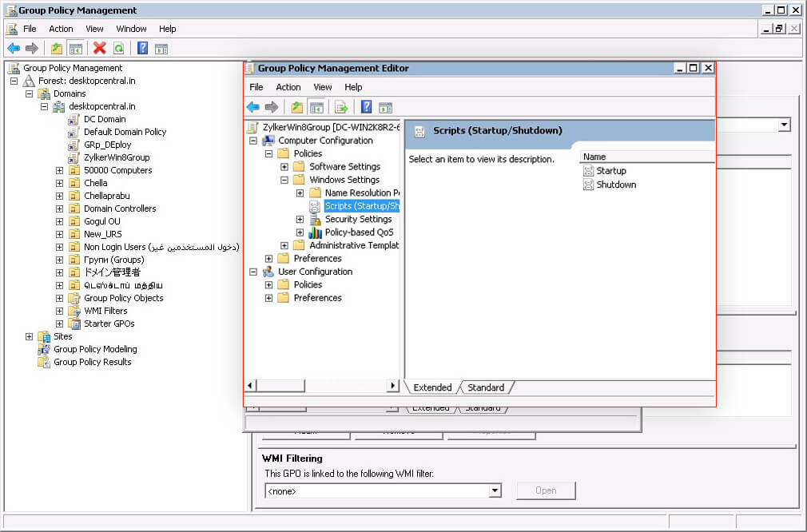
Task: Switch to the Standard tab in the Editor
Action: (x=486, y=387)
